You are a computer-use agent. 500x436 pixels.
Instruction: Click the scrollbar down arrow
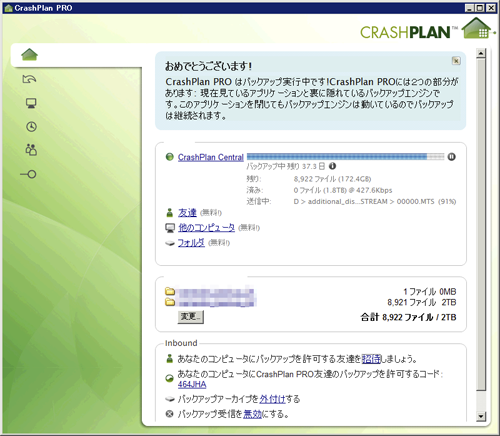[481, 416]
